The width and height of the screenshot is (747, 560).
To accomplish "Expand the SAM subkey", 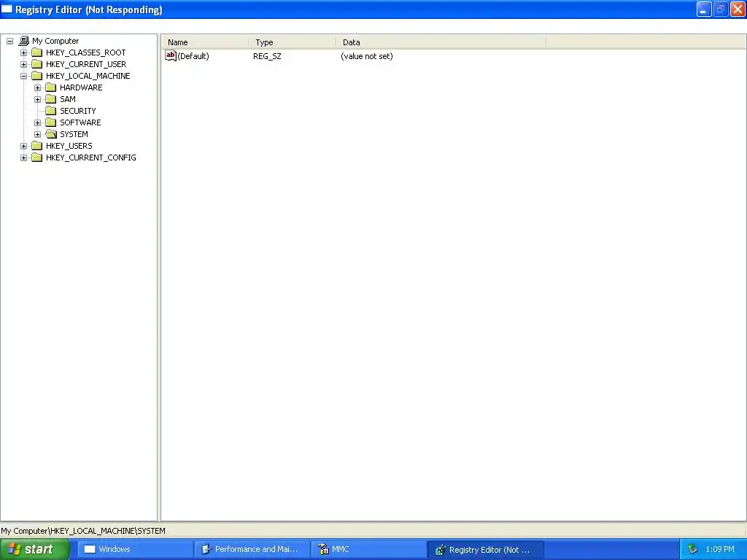I will click(x=38, y=99).
